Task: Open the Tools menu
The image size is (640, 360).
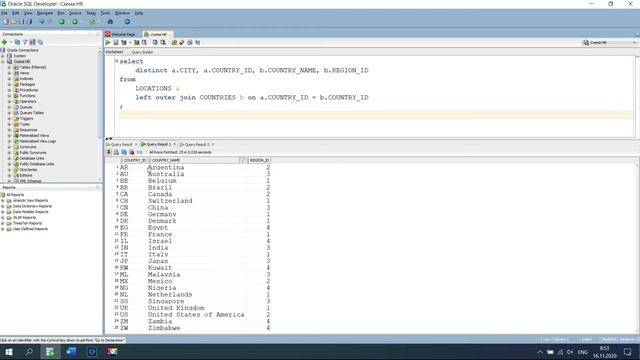Action: [x=105, y=13]
